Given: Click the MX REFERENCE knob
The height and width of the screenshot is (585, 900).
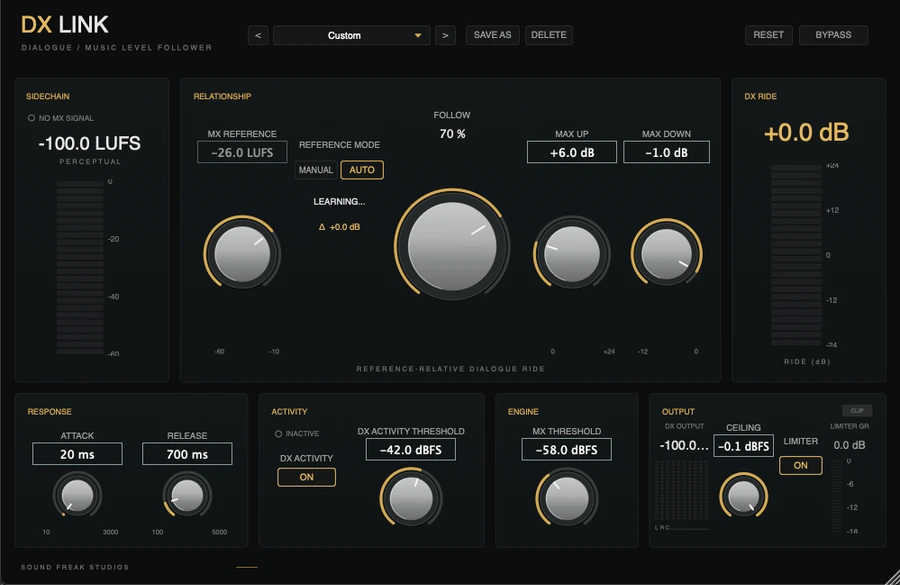Looking at the screenshot, I should [242, 253].
